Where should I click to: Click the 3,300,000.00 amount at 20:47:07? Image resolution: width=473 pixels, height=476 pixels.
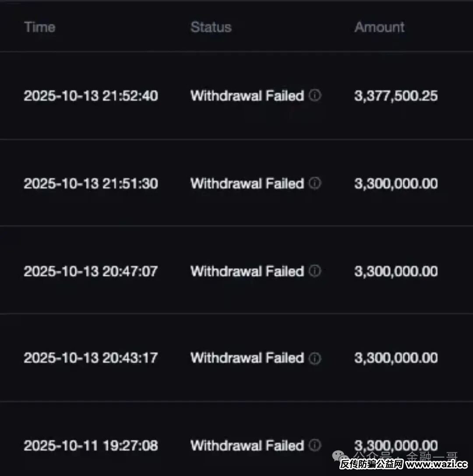coord(396,271)
